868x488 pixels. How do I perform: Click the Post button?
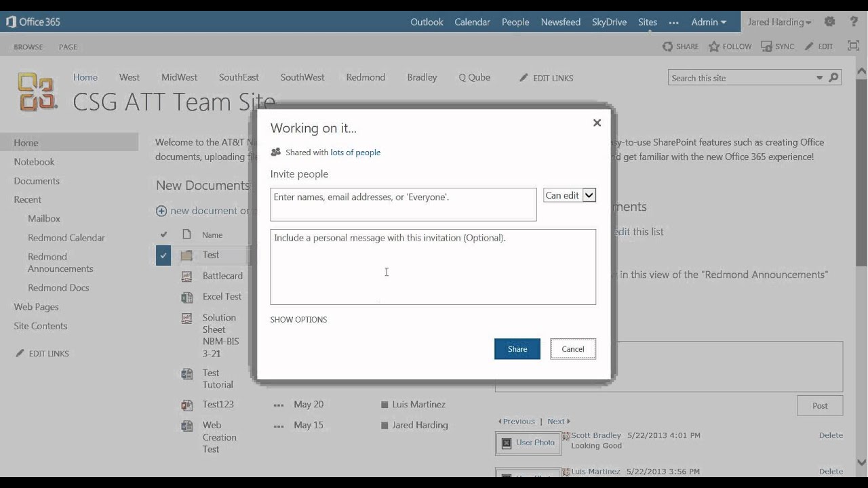click(x=820, y=405)
